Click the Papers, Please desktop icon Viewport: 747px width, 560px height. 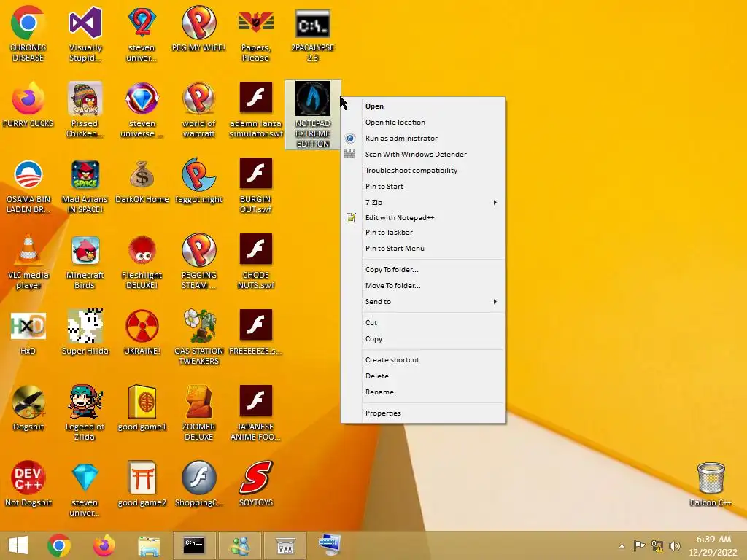pyautogui.click(x=256, y=34)
